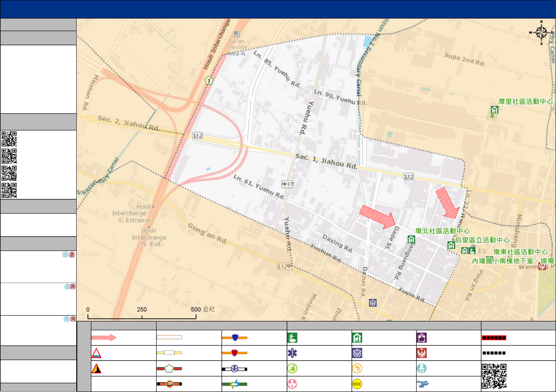Click the fire station marker on Wenming Rd.

542,266
